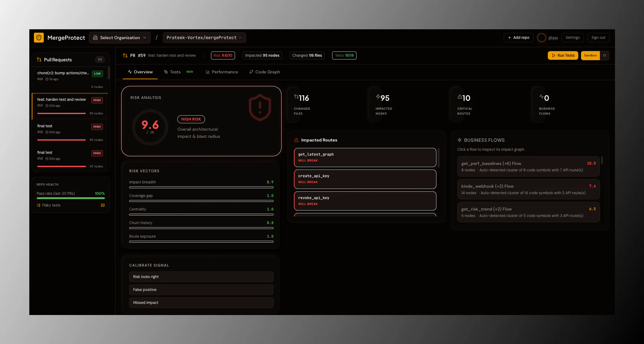Inspect the kinde_webhook (+2) Flow
The height and width of the screenshot is (344, 644).
click(x=528, y=189)
